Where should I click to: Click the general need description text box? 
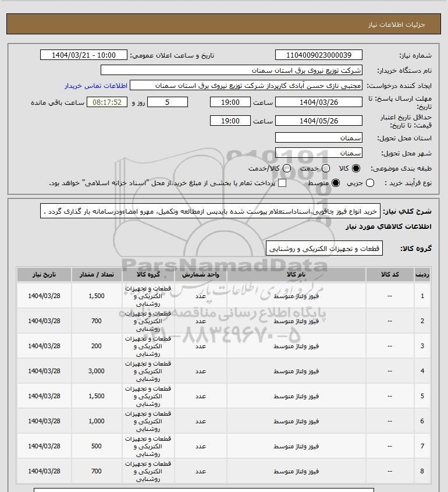pyautogui.click(x=210, y=211)
